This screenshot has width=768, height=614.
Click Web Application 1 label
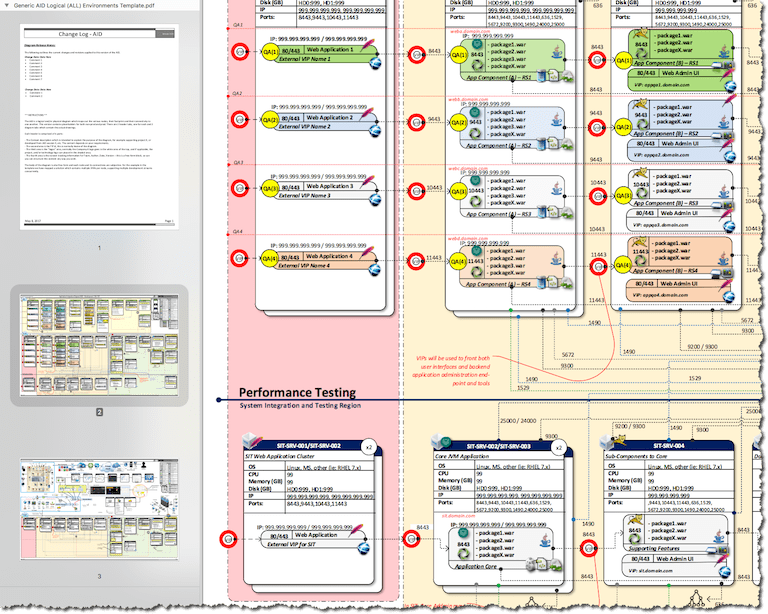click(x=330, y=49)
